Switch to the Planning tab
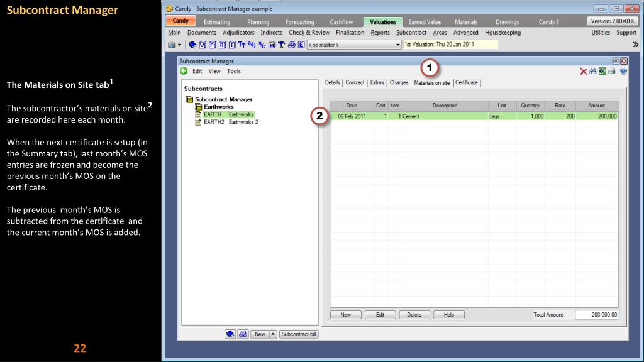This screenshot has width=644, height=362. point(258,22)
